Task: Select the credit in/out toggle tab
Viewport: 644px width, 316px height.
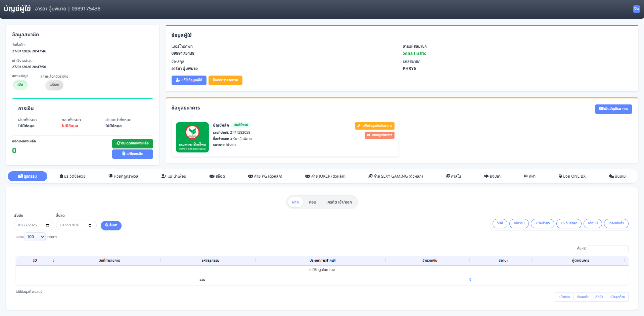Action: [339, 202]
